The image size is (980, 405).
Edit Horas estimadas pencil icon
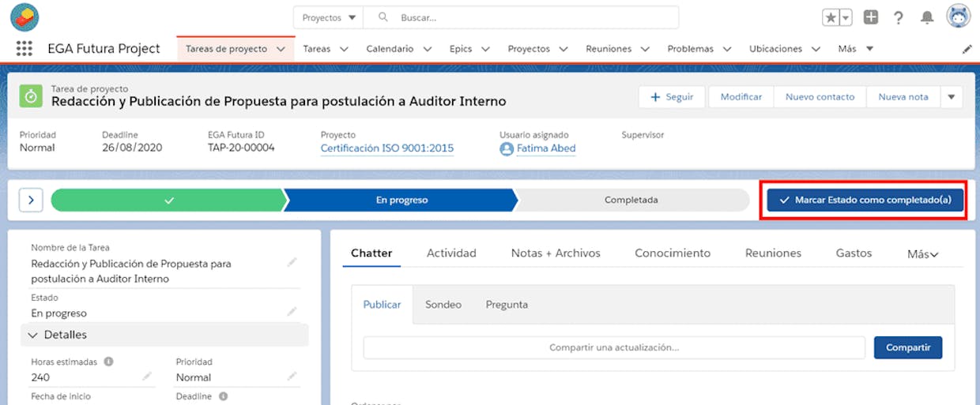click(x=147, y=377)
